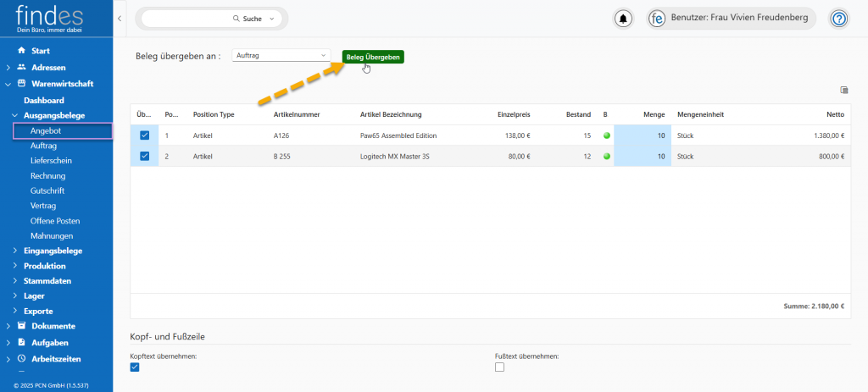Click the user avatar icon
Image resolution: width=868 pixels, height=392 pixels.
(x=657, y=18)
